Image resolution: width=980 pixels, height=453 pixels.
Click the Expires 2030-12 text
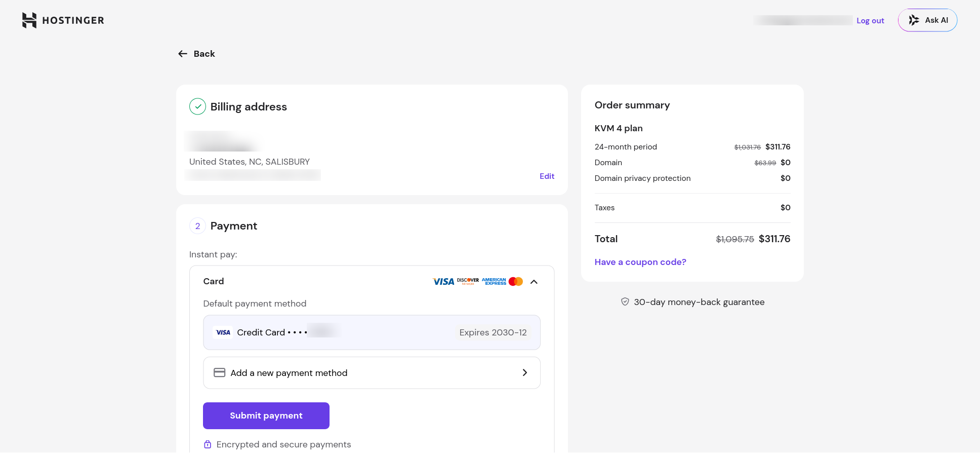(493, 332)
